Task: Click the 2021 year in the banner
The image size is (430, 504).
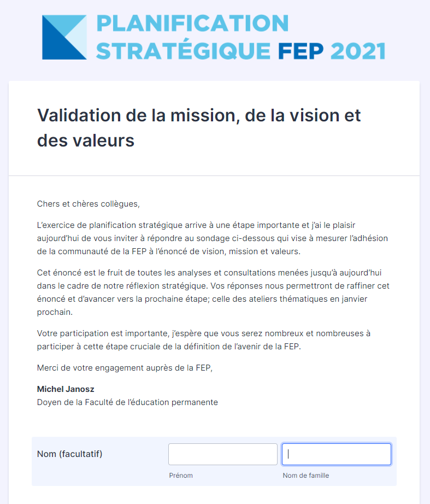Action: (358, 51)
